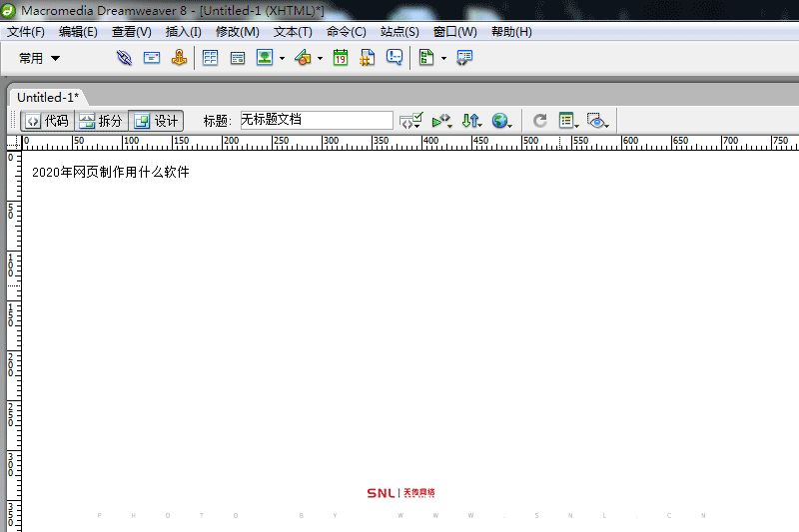Open the View Options menu icon
Screen dimensions: 799x532
[x=568, y=121]
